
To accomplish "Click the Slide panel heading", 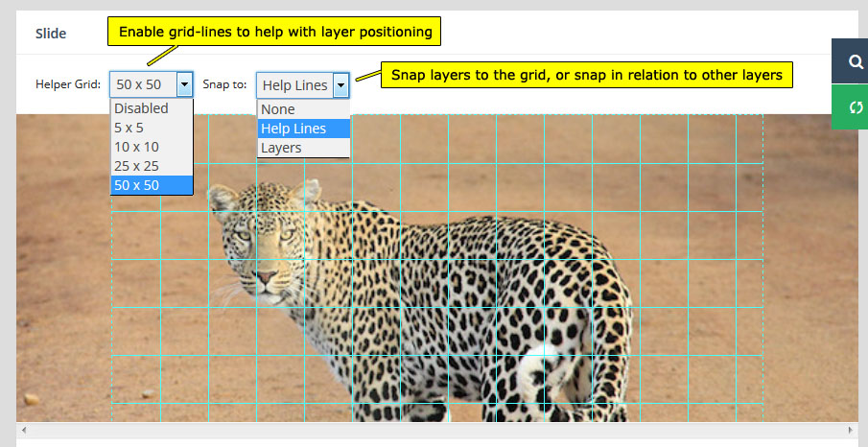I will (x=51, y=33).
